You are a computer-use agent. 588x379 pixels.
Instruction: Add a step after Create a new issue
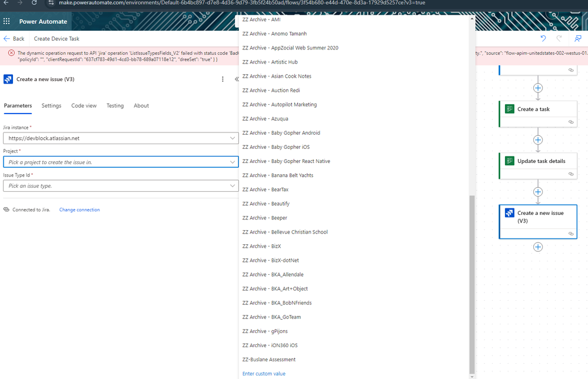(538, 247)
